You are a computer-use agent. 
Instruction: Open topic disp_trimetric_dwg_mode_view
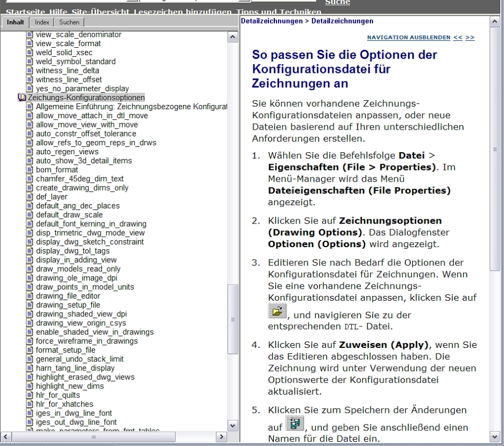click(x=90, y=232)
